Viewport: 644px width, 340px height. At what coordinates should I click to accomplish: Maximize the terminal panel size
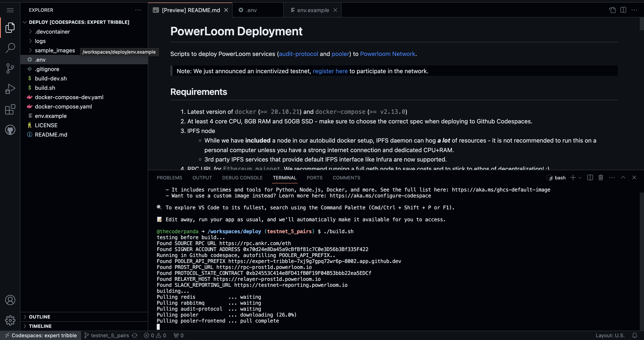click(623, 178)
